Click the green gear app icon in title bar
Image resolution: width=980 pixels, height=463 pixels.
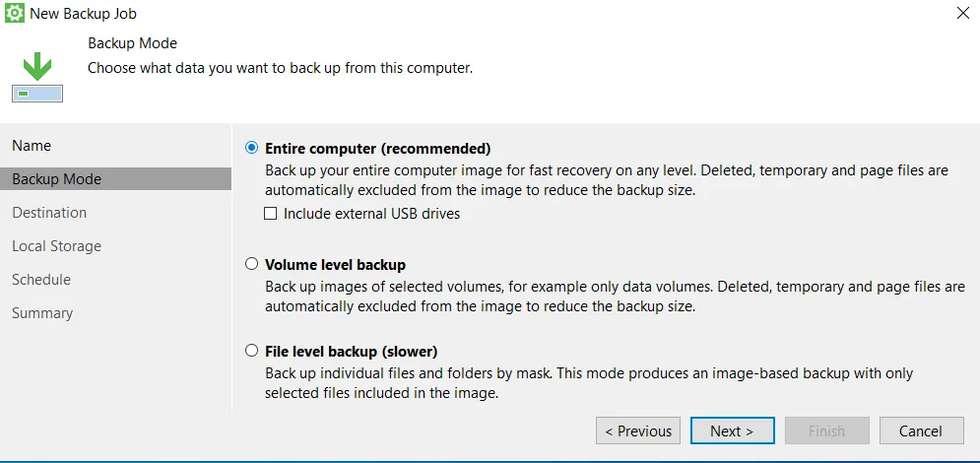click(15, 13)
